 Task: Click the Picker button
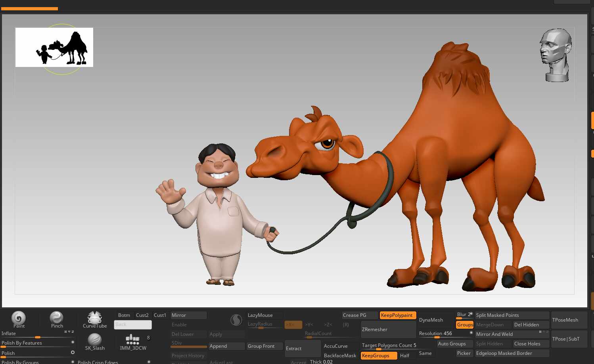(x=464, y=353)
